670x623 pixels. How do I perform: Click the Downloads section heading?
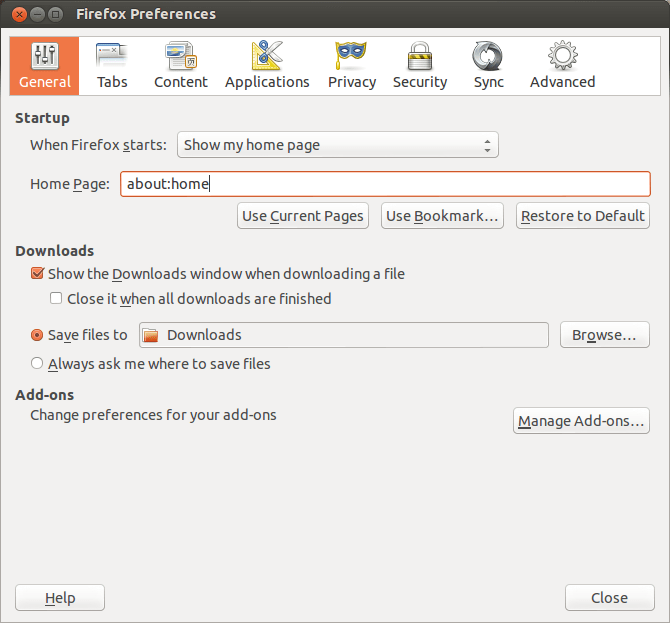pyautogui.click(x=55, y=251)
